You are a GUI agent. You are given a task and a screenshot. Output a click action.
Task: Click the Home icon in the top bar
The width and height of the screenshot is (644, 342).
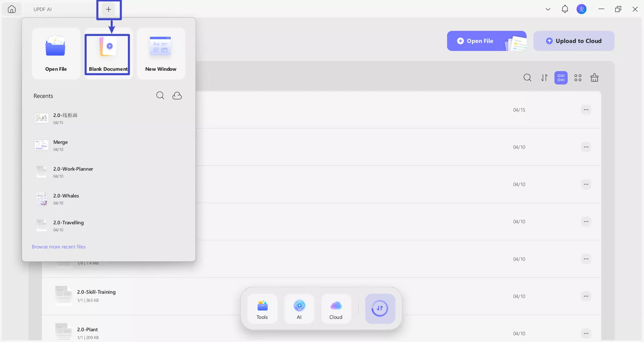[12, 9]
